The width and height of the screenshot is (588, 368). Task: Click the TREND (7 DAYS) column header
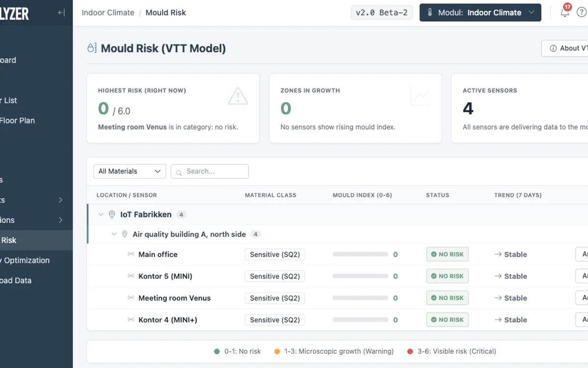pos(518,195)
